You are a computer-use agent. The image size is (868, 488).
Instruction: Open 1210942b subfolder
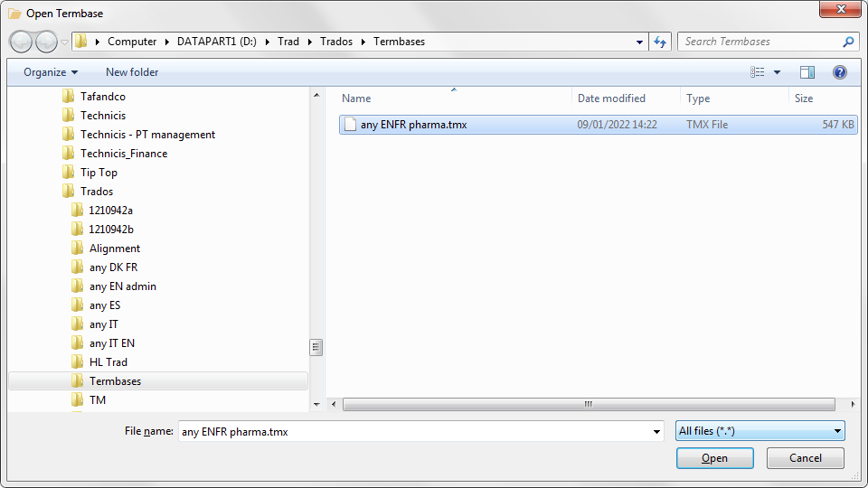[110, 229]
